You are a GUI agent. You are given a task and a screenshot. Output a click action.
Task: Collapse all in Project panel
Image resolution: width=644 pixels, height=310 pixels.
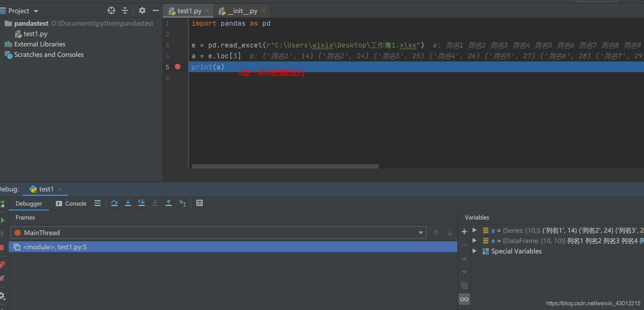[125, 11]
